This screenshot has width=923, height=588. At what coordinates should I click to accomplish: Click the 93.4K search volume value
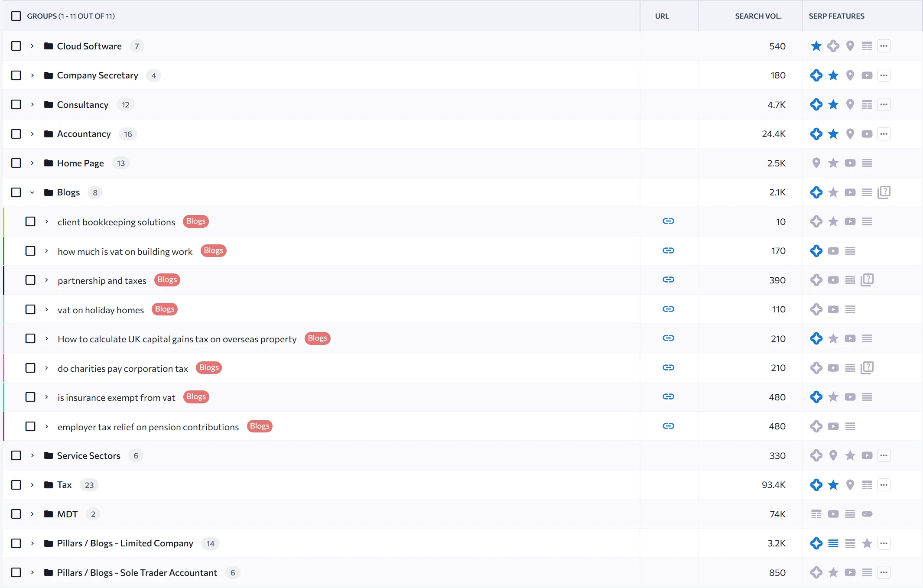(x=773, y=485)
